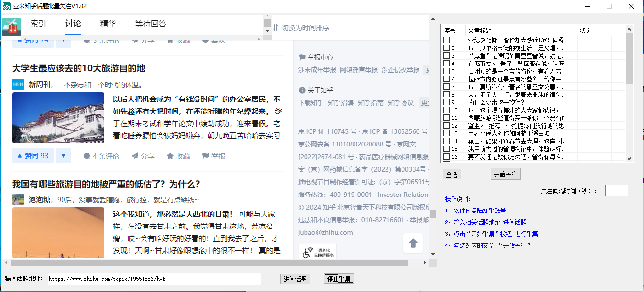Open post 大学生最应该去的10大旅游目的地
644x292 pixels.
coord(79,68)
